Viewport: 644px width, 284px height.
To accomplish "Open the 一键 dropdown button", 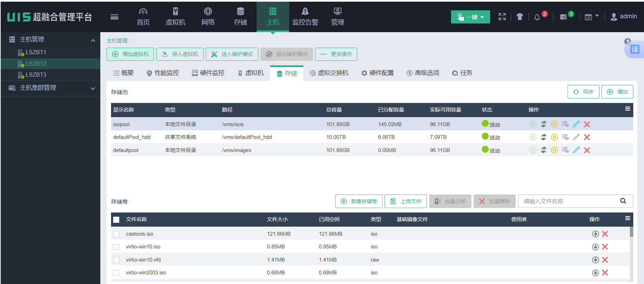I will [x=470, y=17].
